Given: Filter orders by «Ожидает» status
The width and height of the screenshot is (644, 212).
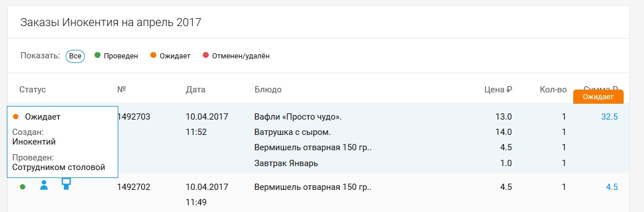Looking at the screenshot, I should 170,56.
